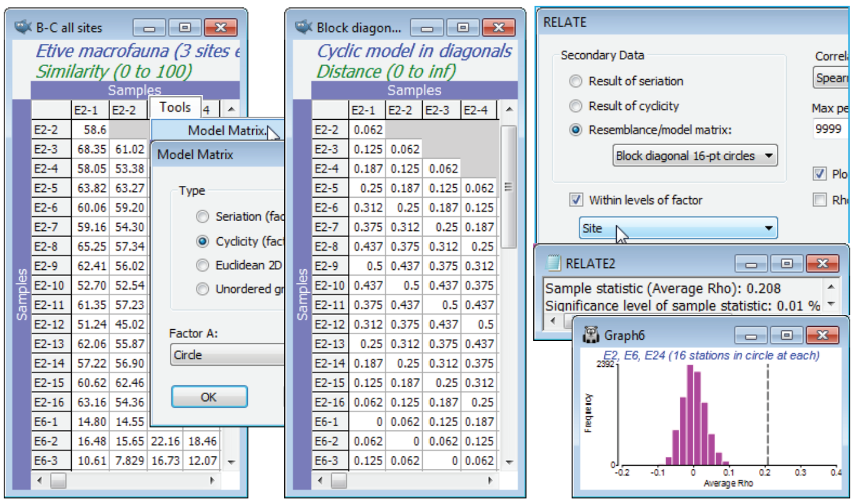Click horizontal scrollbar thumb in B-C all sites window
854x504 pixels.
point(57,479)
